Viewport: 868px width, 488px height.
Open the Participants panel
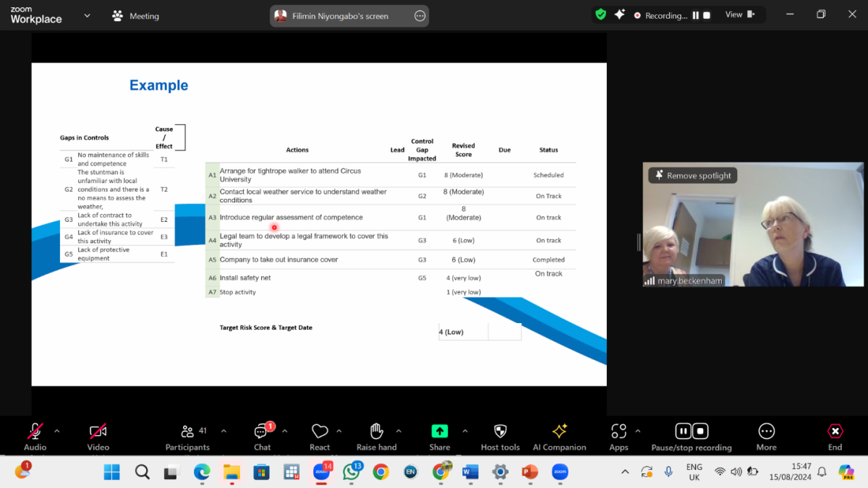187,437
